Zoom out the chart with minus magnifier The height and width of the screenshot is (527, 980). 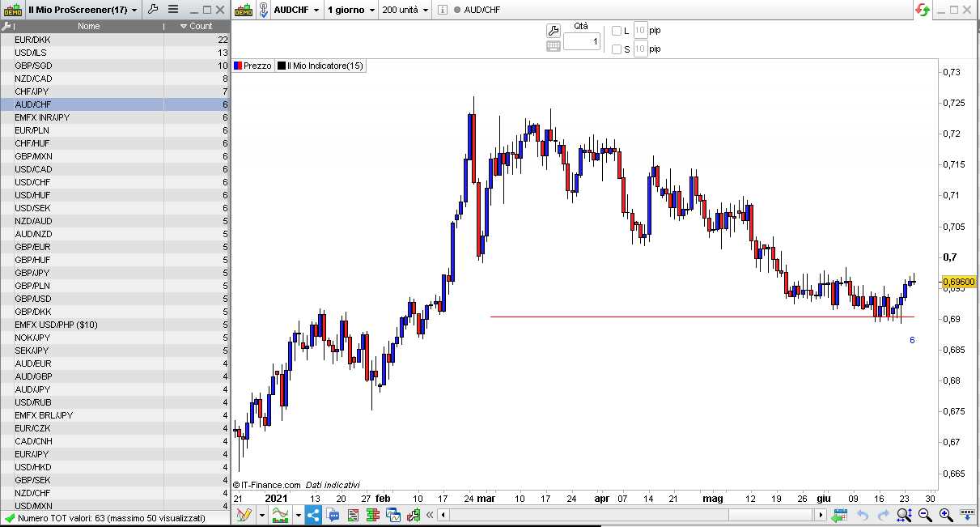[925, 515]
